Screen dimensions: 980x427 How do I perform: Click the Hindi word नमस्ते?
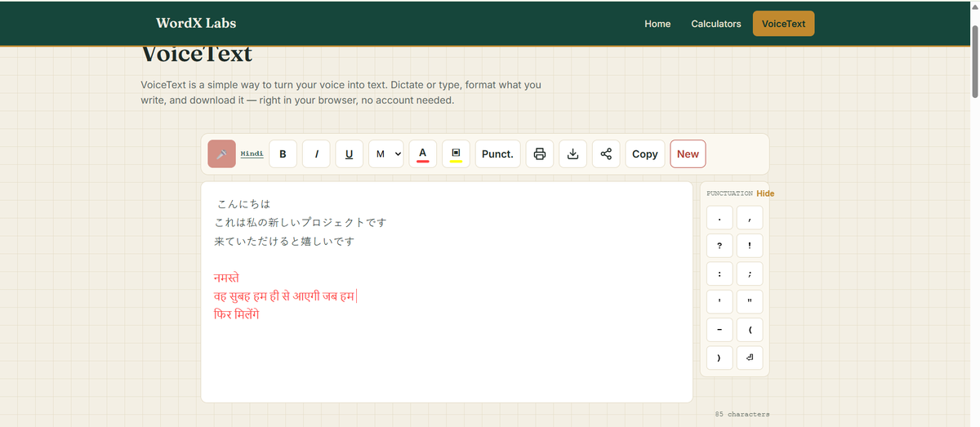pyautogui.click(x=226, y=278)
